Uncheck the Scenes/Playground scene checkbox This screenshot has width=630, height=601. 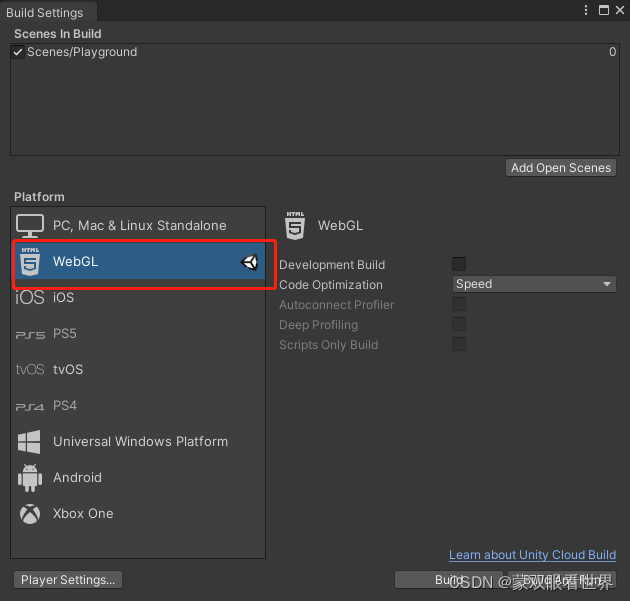click(18, 52)
